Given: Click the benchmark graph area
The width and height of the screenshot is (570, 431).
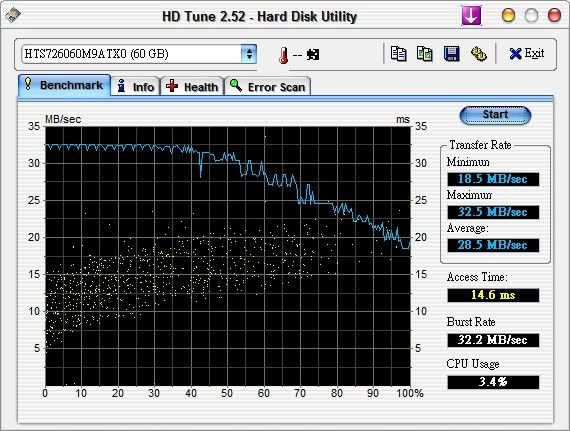Looking at the screenshot, I should pos(228,256).
